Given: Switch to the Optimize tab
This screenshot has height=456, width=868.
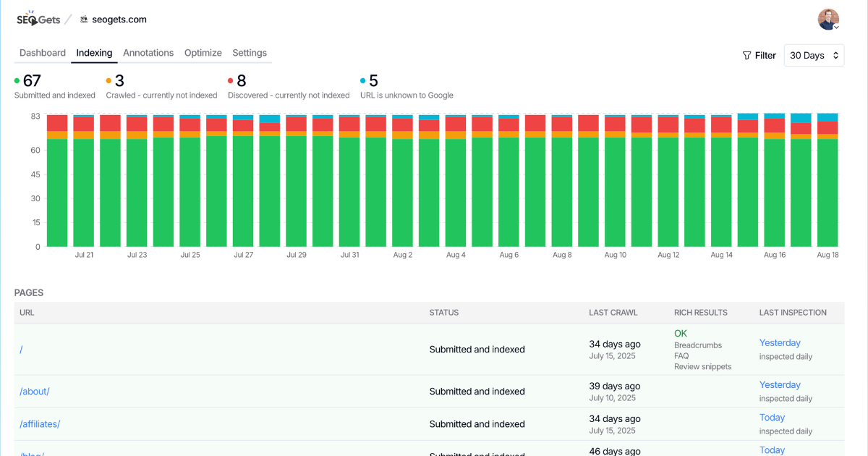Looking at the screenshot, I should 203,53.
